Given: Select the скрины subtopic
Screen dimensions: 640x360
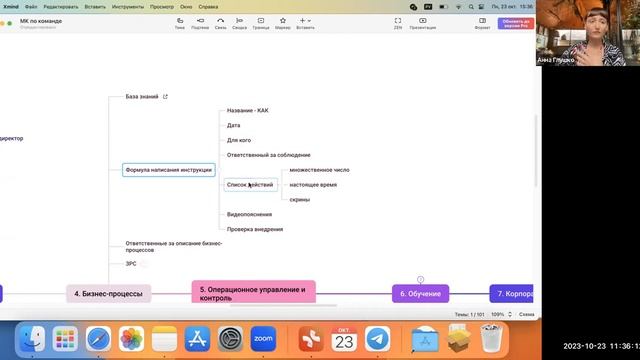Looking at the screenshot, I should pyautogui.click(x=300, y=200).
